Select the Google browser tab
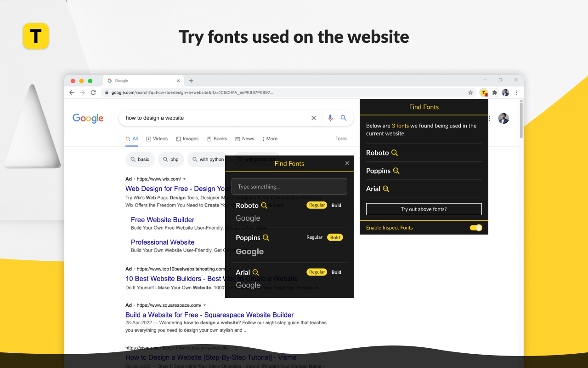 pos(142,81)
